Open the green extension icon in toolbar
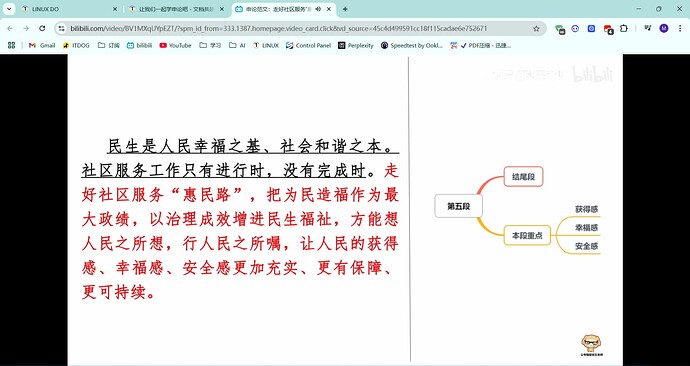This screenshot has width=690, height=366. click(x=560, y=29)
